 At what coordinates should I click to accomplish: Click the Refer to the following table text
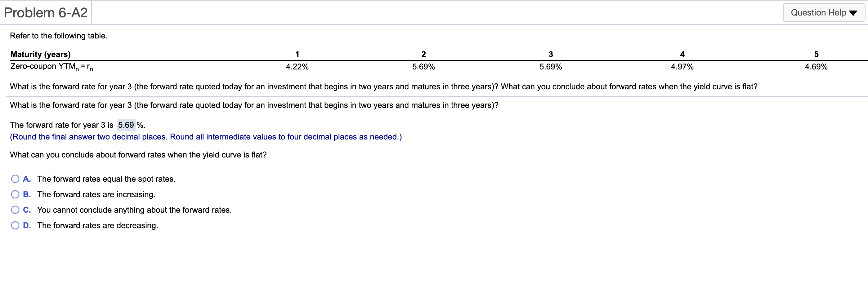pyautogui.click(x=58, y=36)
